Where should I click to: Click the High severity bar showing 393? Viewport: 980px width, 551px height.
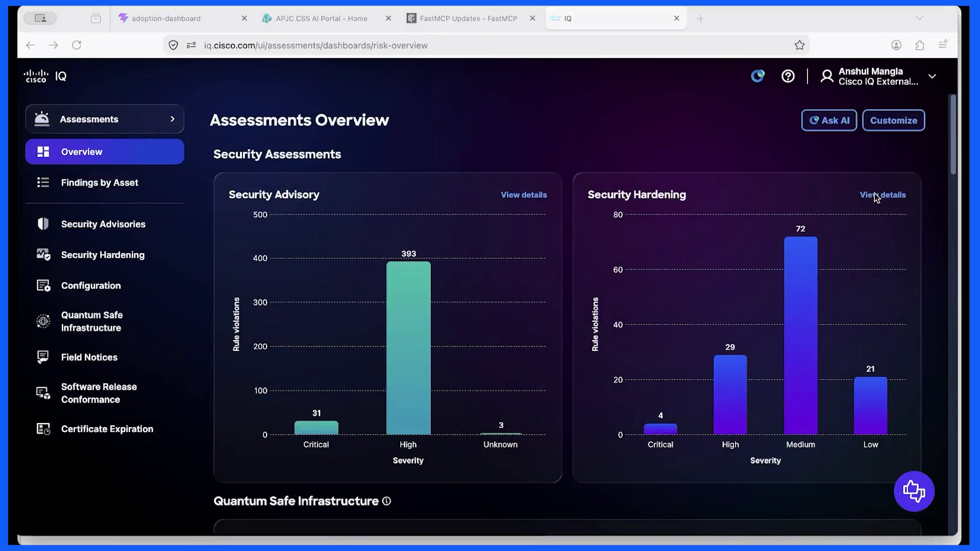click(x=408, y=348)
